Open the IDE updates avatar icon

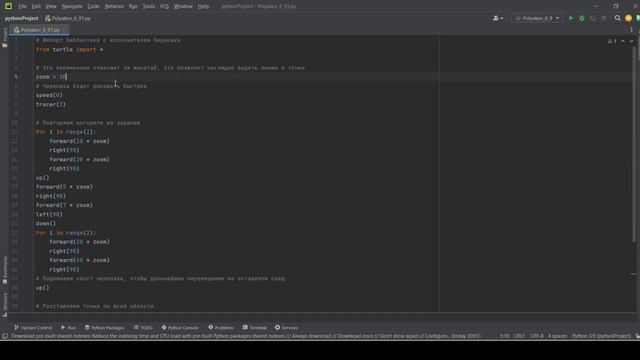coord(628,18)
